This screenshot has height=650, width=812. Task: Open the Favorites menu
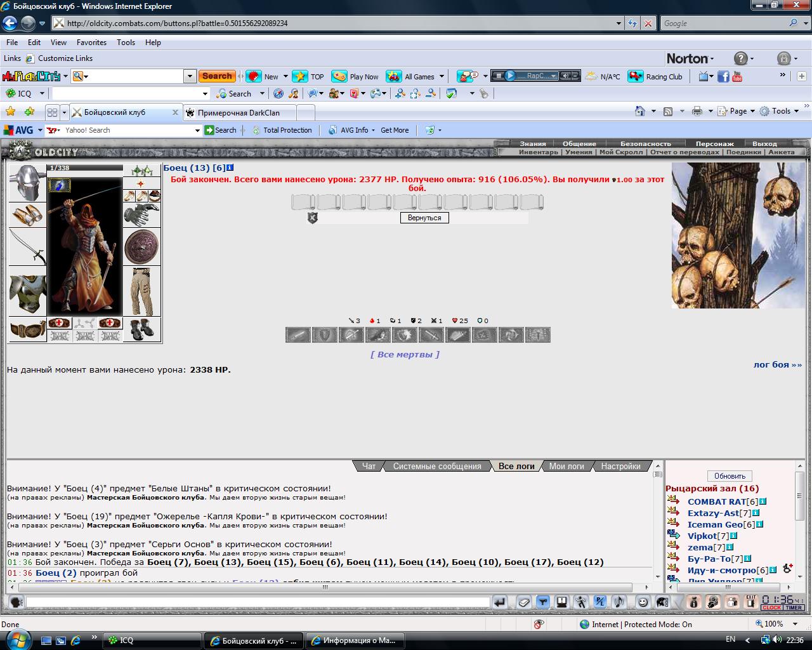pos(91,43)
